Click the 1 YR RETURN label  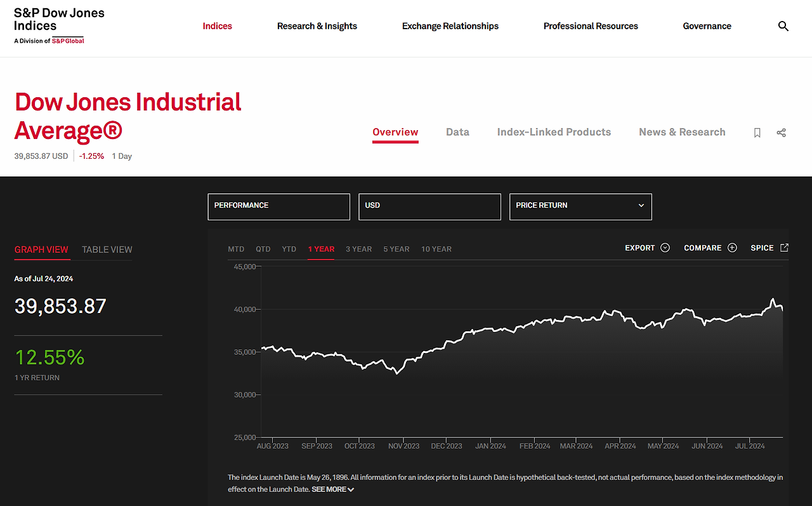click(37, 378)
